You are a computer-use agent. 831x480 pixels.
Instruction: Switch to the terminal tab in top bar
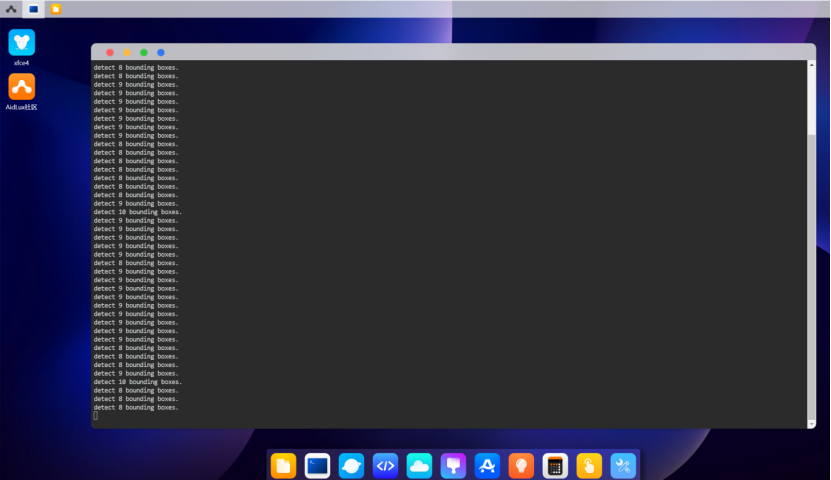33,9
